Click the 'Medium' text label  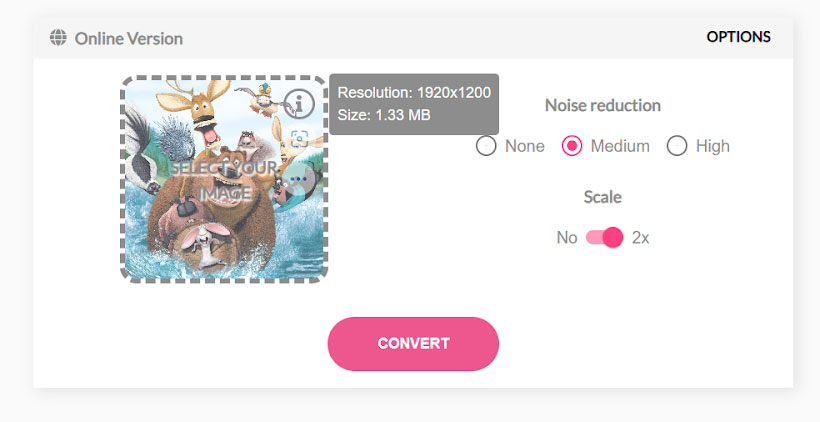point(620,146)
